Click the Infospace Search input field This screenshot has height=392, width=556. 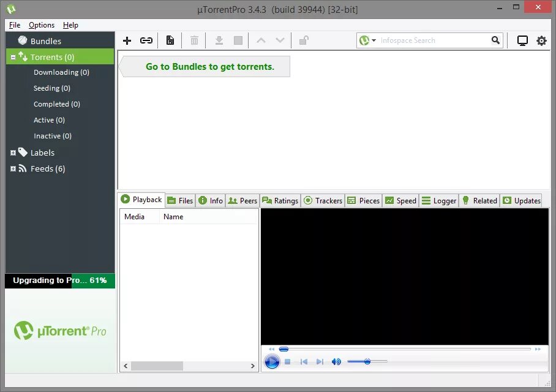(x=434, y=40)
